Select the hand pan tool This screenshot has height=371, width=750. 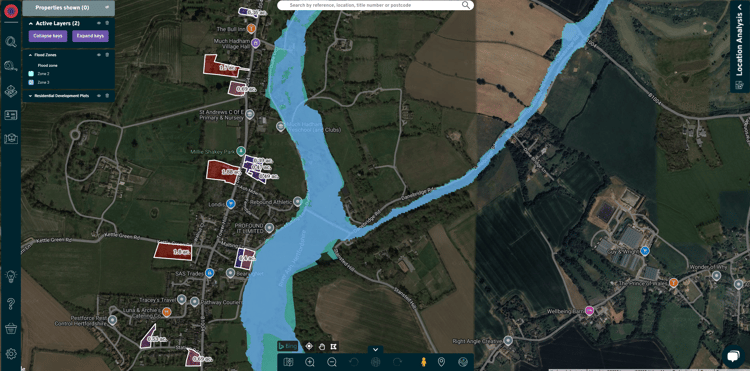322,346
